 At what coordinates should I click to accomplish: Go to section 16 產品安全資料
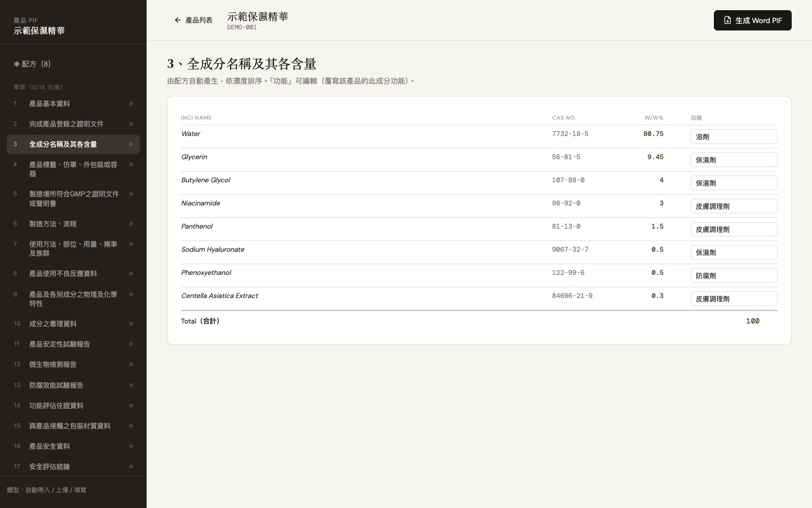point(73,446)
